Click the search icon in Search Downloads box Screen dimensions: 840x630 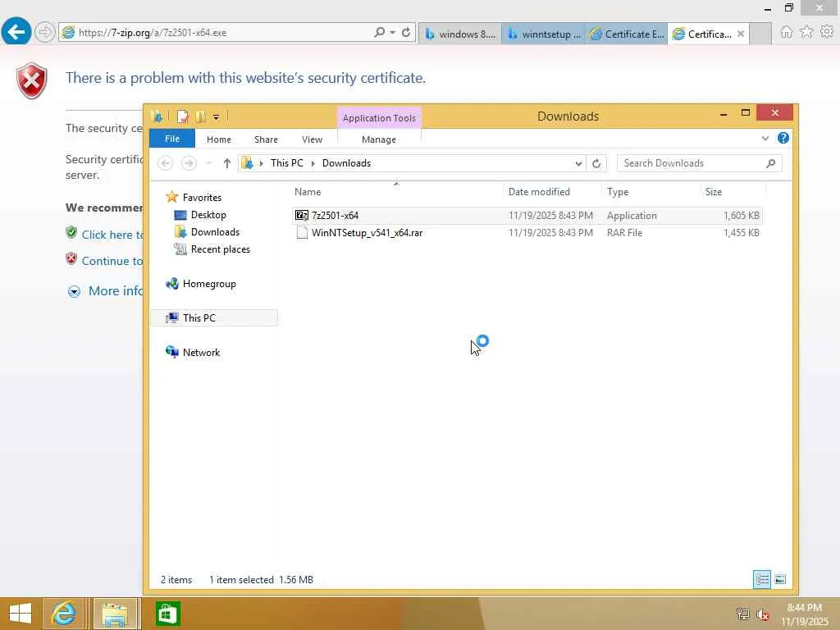click(770, 163)
